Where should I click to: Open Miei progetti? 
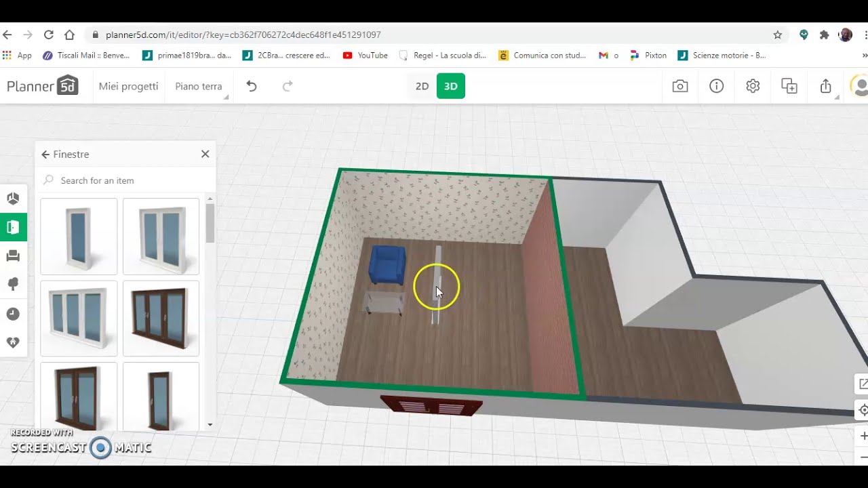128,86
